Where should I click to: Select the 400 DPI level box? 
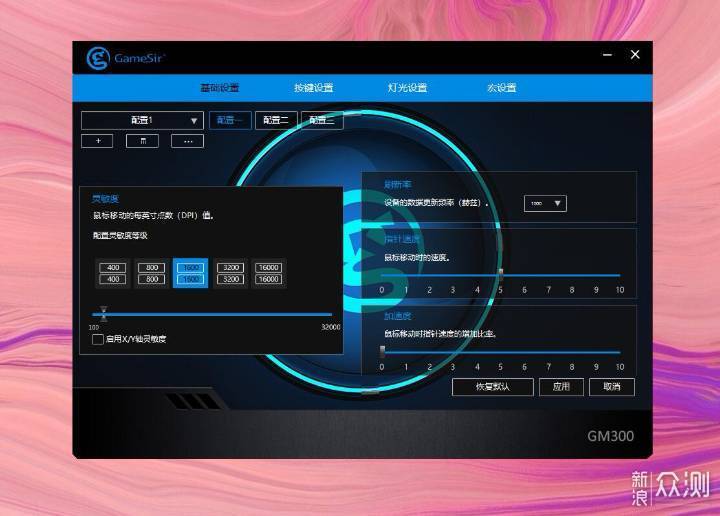pos(113,273)
